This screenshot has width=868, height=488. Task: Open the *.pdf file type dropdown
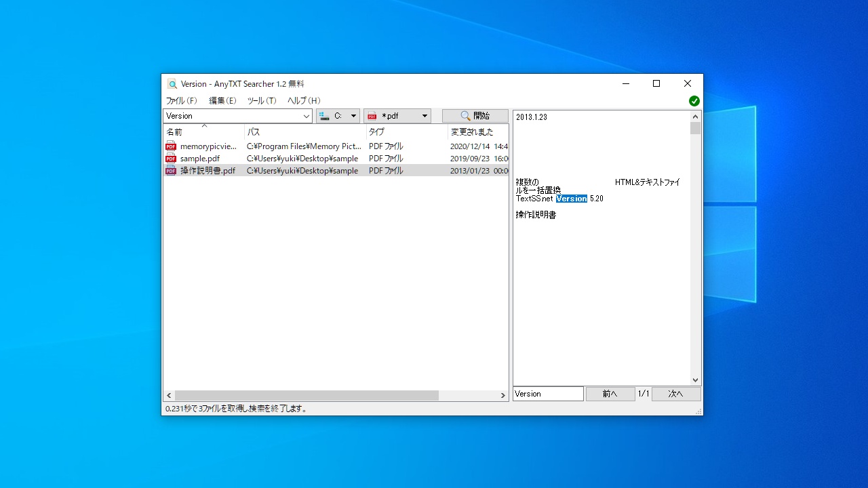click(x=397, y=116)
